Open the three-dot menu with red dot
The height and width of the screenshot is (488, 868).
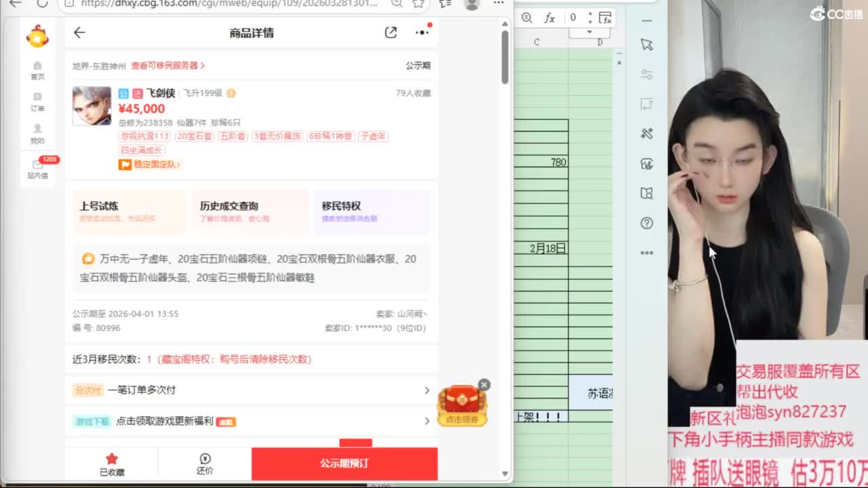click(422, 33)
